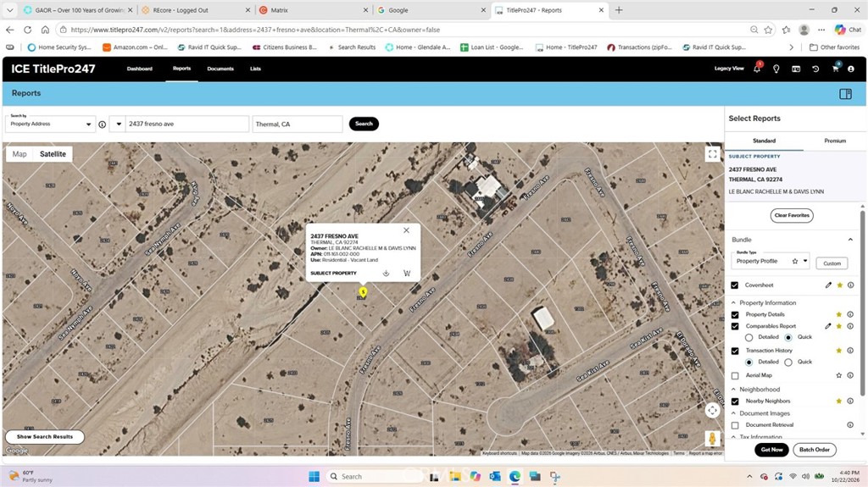Switch map to Map view
The width and height of the screenshot is (868, 487).
(19, 154)
